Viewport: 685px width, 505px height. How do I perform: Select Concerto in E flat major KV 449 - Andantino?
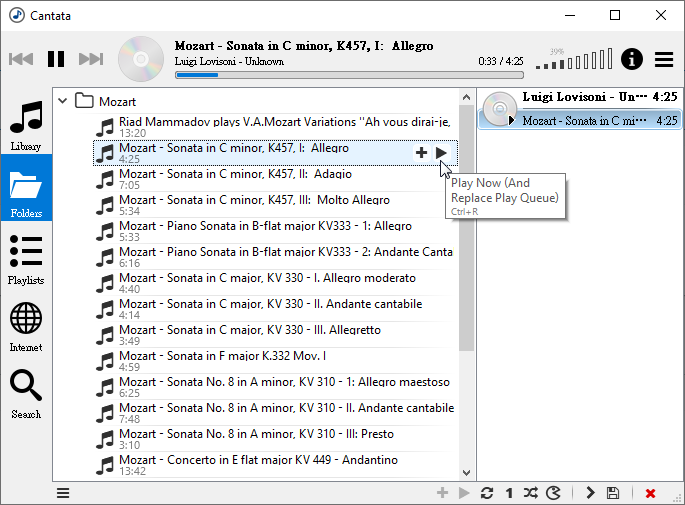[275, 465]
